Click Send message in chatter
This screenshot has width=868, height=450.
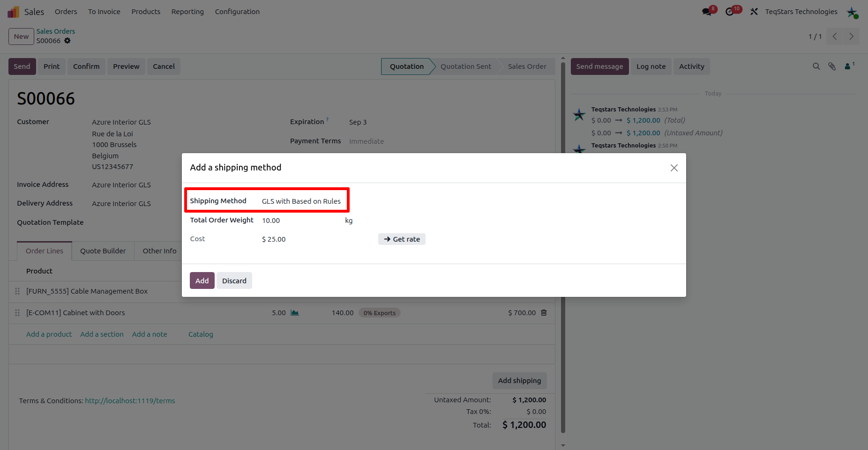pos(599,66)
